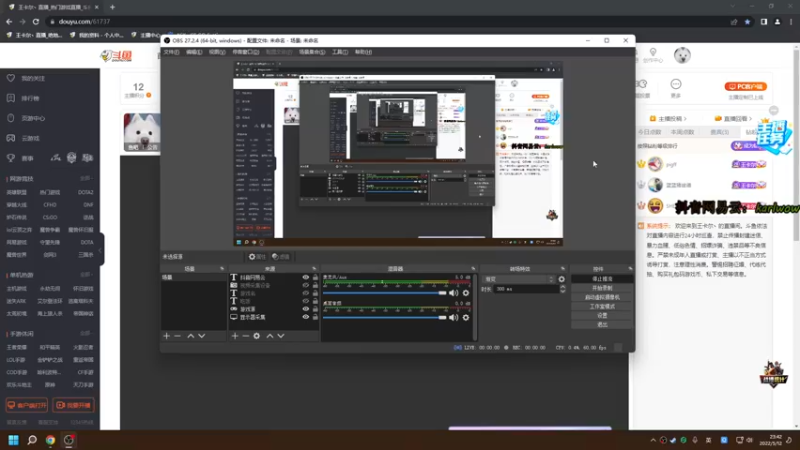
Task: Click orange PC客户端 button on Douyu
Action: point(745,86)
